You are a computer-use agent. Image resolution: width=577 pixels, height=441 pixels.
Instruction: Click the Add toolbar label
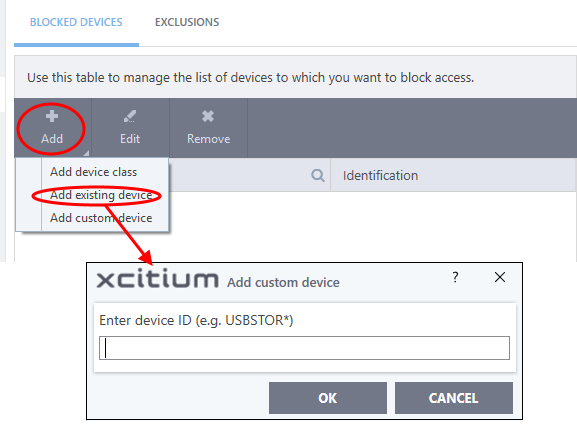click(52, 139)
